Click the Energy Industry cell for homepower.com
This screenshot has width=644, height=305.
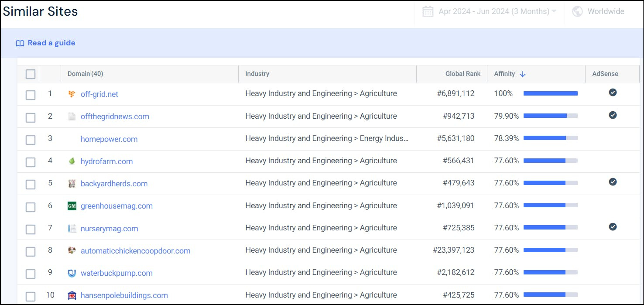(x=327, y=138)
